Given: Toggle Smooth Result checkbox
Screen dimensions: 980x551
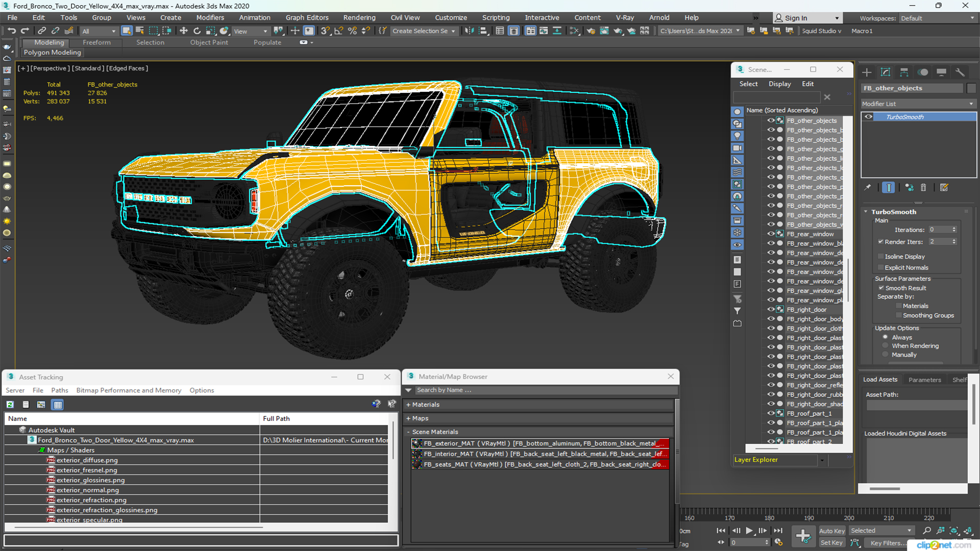Looking at the screenshot, I should click(881, 288).
